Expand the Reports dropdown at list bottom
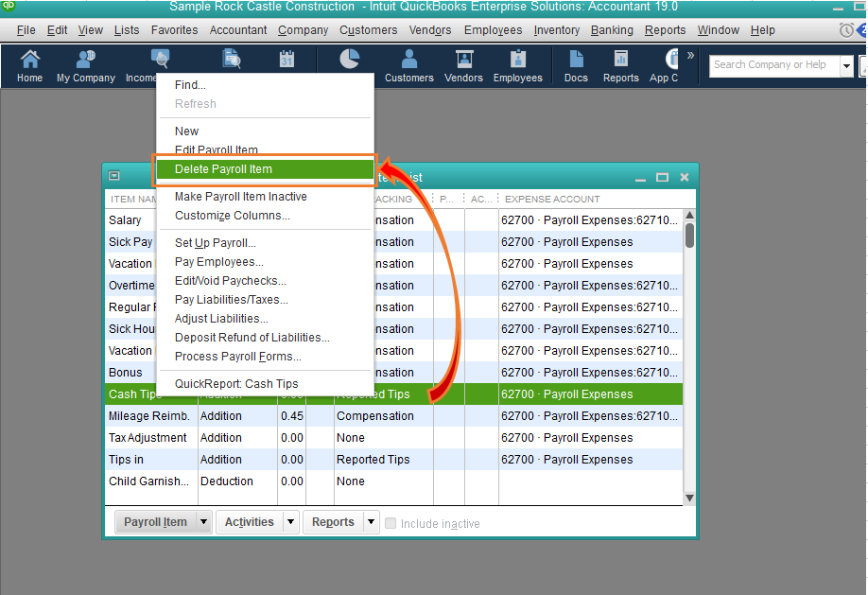 pos(372,522)
